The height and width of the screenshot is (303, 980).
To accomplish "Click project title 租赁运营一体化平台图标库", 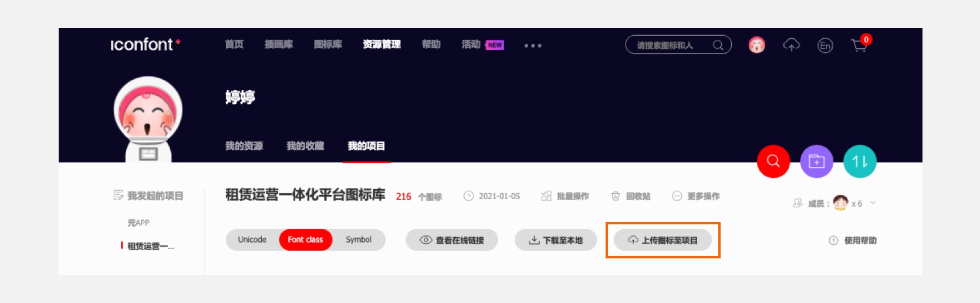I will point(305,194).
